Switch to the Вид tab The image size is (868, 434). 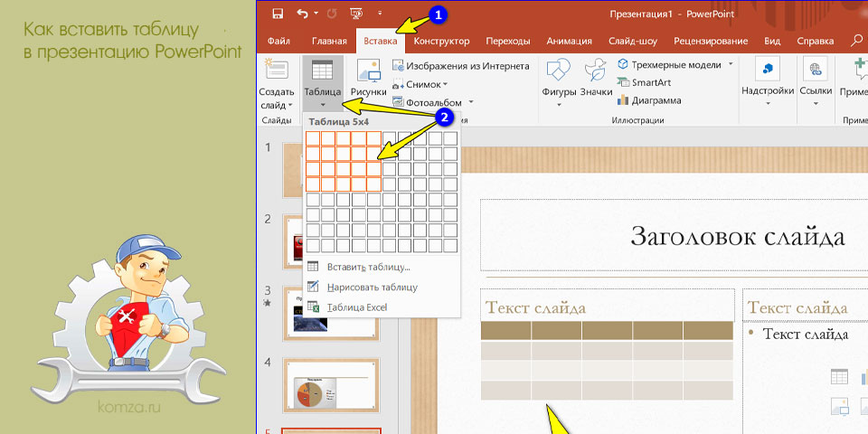[x=772, y=41]
